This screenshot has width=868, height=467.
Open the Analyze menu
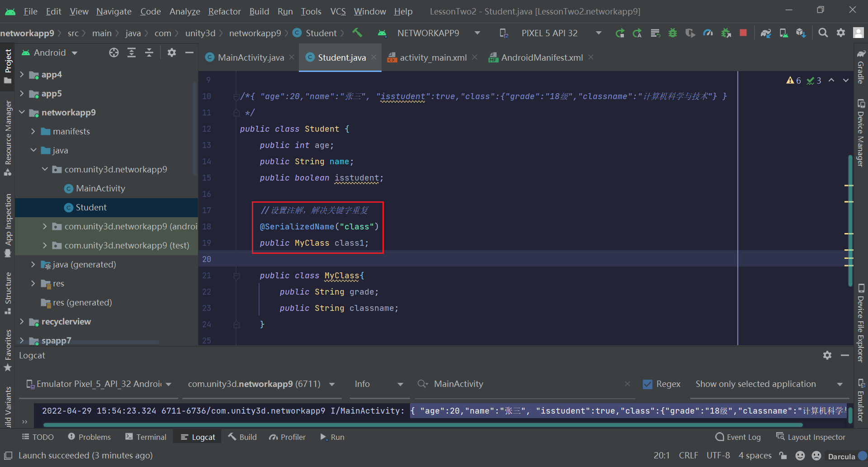point(184,11)
